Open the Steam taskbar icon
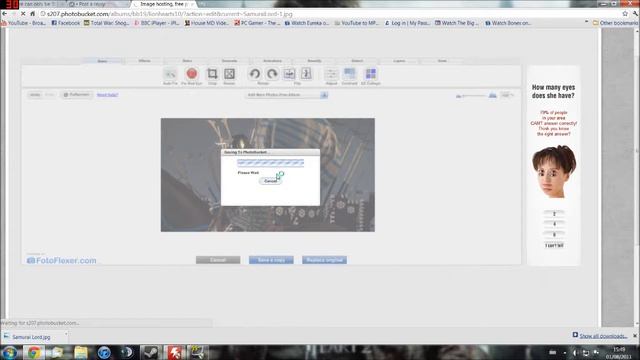This screenshot has height=360, width=640. (x=151, y=352)
